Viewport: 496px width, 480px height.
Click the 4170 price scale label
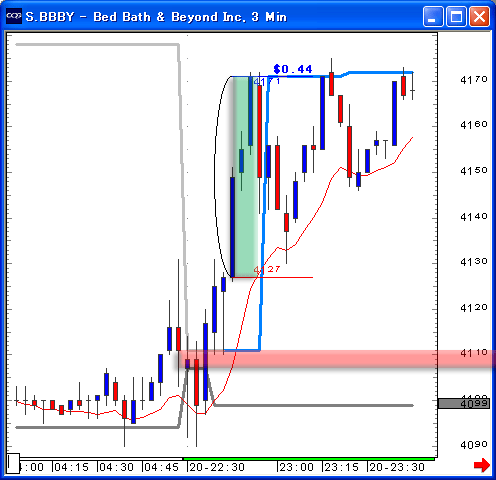(x=474, y=80)
